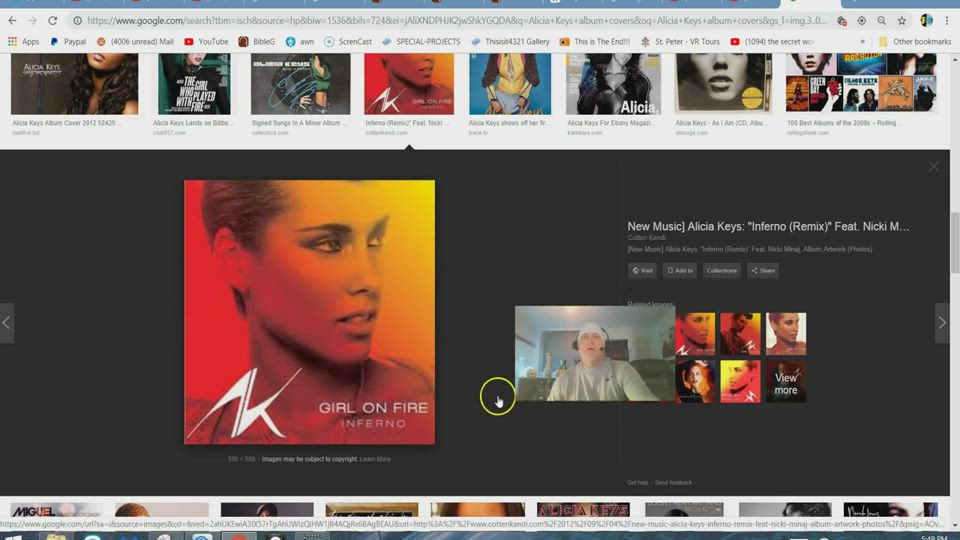Expand the hidden bookmarks overflow chevron
The width and height of the screenshot is (960, 540).
863,42
